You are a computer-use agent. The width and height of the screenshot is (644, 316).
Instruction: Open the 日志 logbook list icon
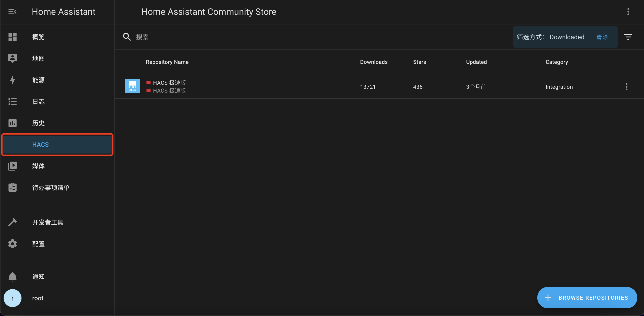(12, 101)
